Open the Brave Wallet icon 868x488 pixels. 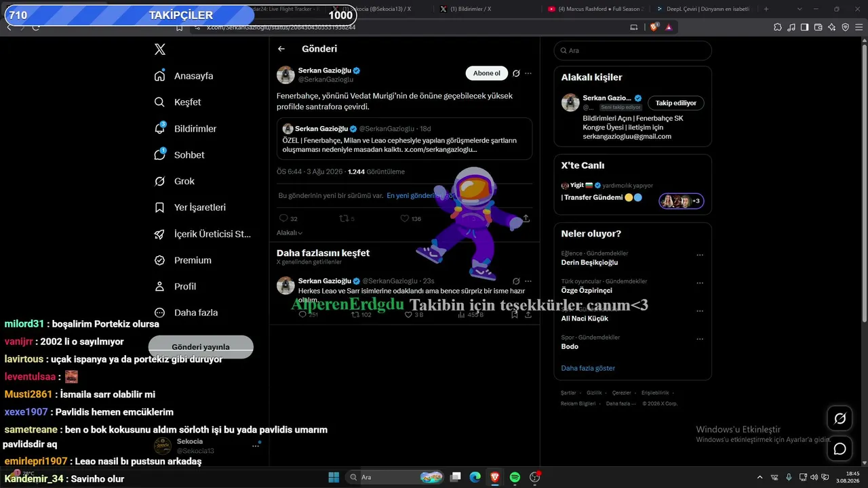pos(818,27)
